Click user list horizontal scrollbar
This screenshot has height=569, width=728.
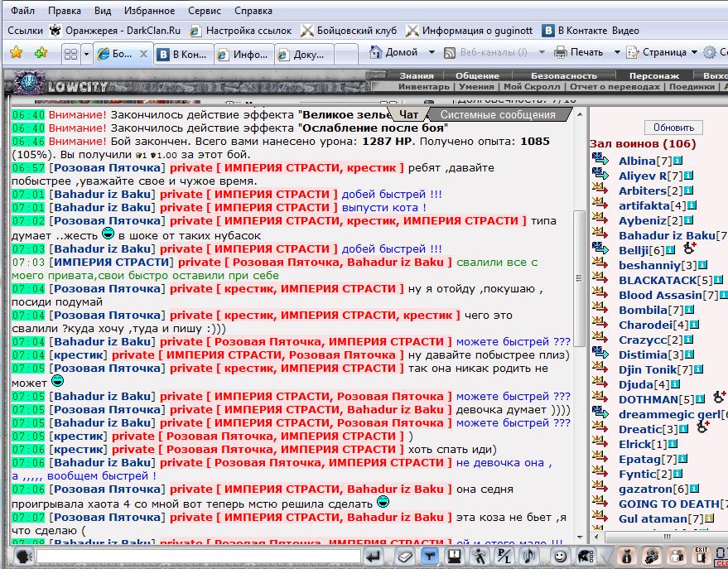tap(666, 537)
